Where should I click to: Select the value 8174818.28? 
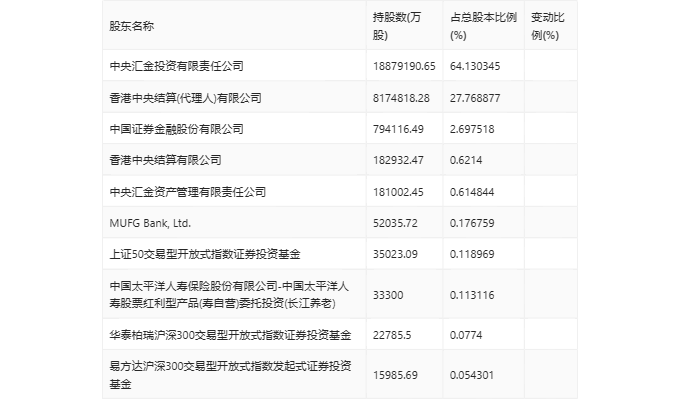point(401,98)
